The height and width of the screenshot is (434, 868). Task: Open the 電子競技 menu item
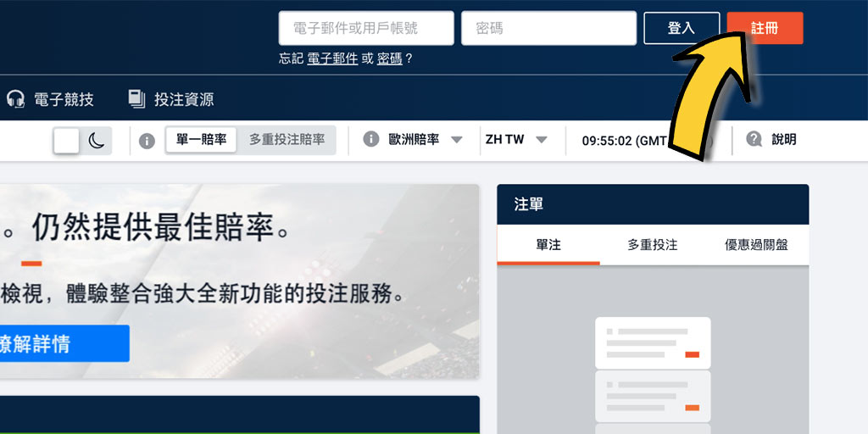coord(64,100)
